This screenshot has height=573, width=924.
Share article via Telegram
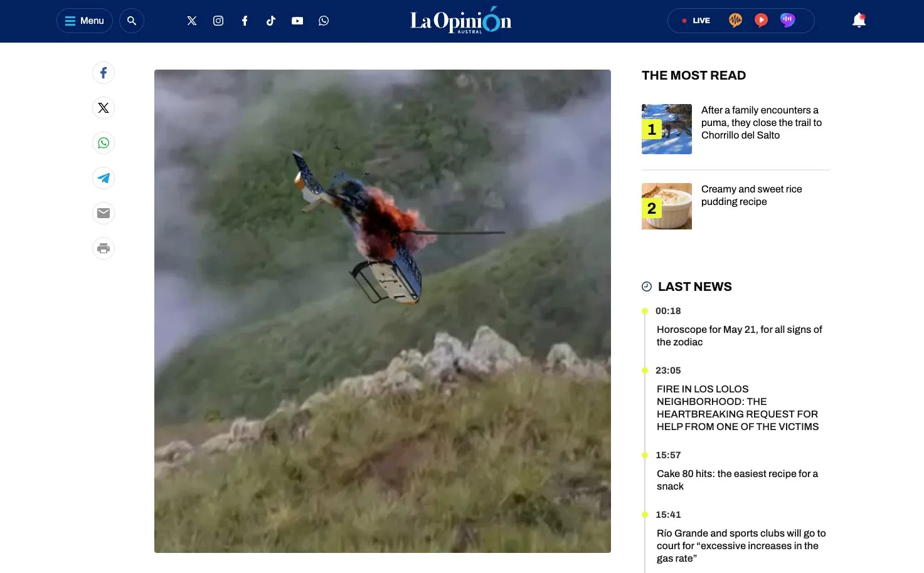point(104,178)
